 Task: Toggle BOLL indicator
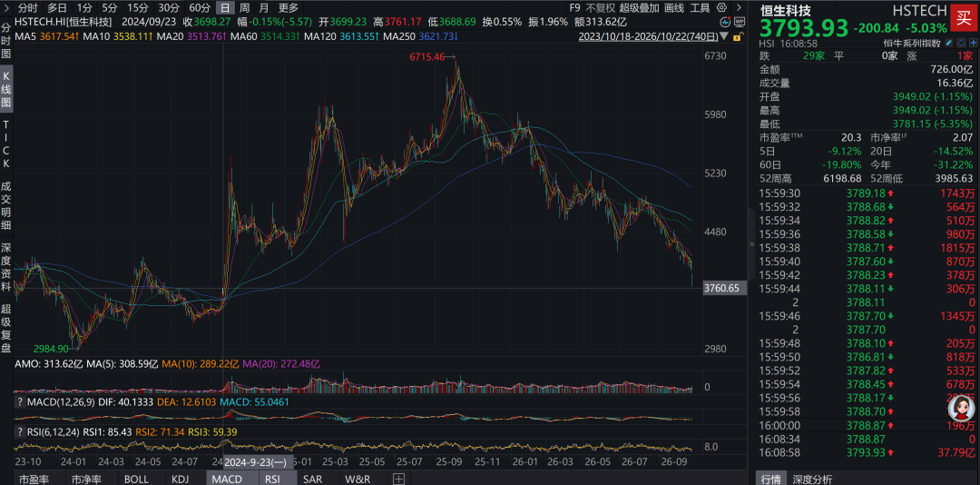pos(136,480)
